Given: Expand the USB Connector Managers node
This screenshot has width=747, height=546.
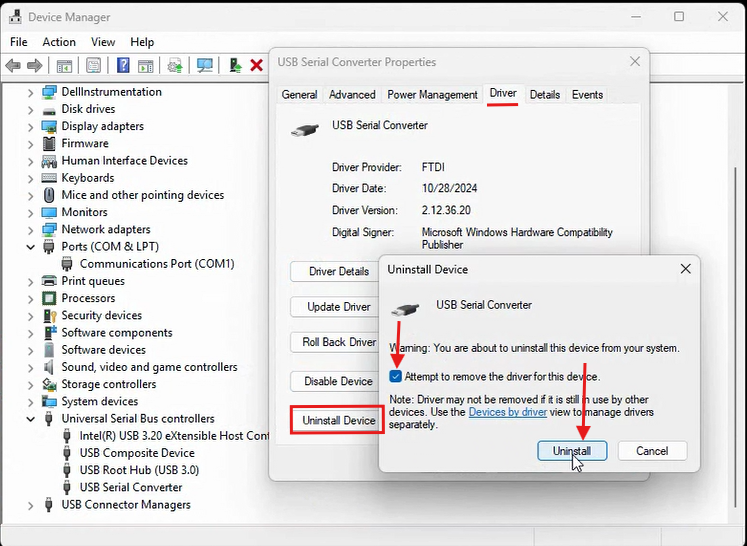Looking at the screenshot, I should pyautogui.click(x=31, y=505).
